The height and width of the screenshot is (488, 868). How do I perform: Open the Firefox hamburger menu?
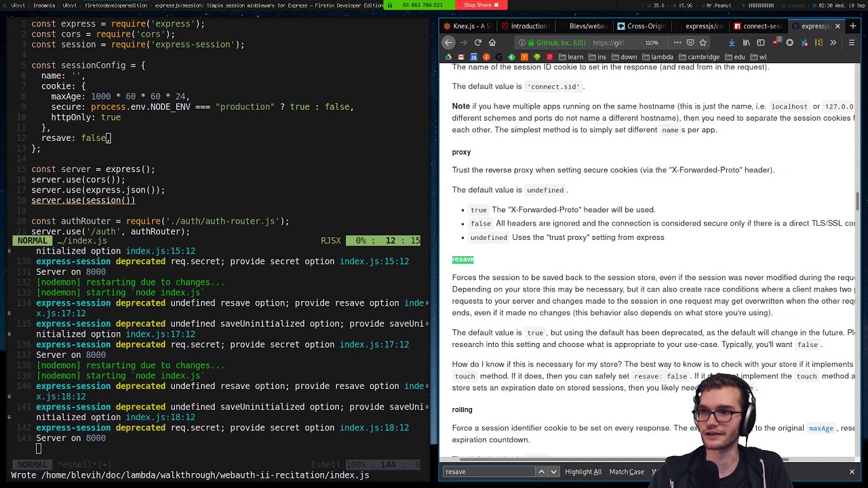852,43
